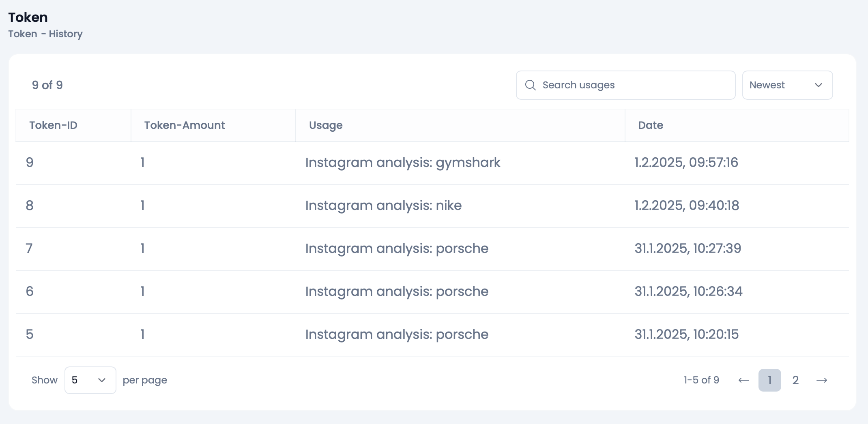Expand the chevron on Newest sort selector
This screenshot has height=424, width=868.
(819, 85)
